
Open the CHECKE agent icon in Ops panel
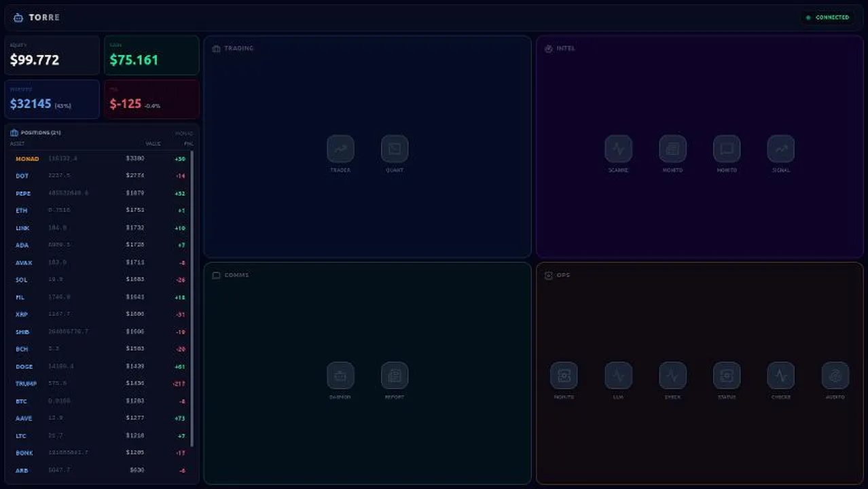click(781, 376)
